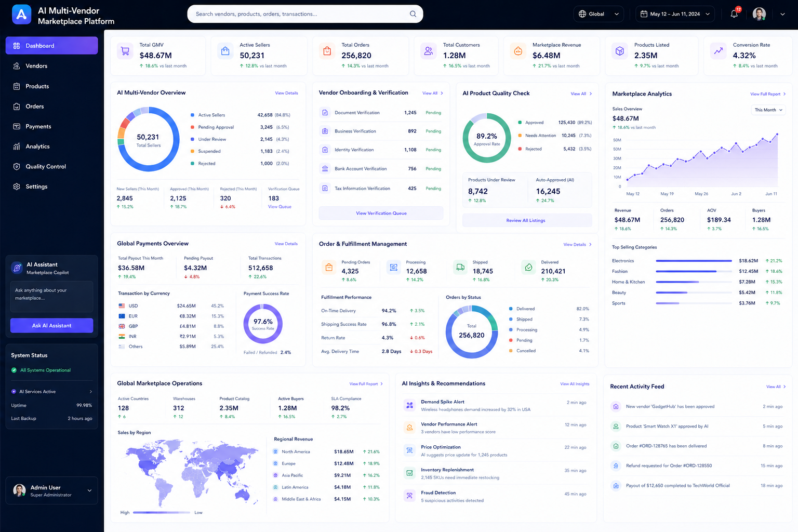This screenshot has width=798, height=532.
Task: Open the May 12 – Jun 11 date picker
Action: 675,14
